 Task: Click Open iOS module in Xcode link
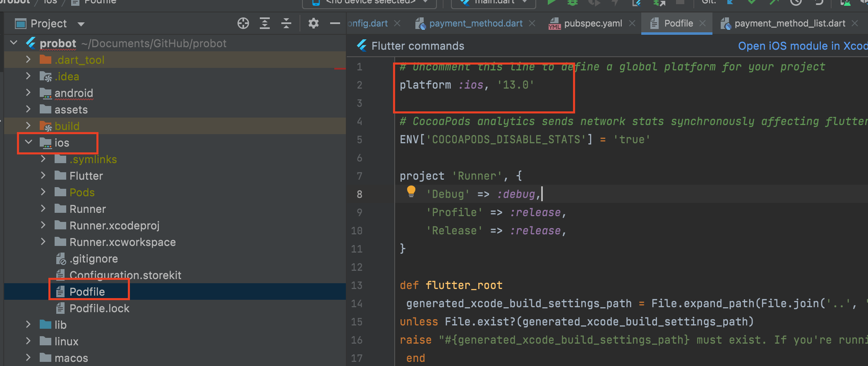pyautogui.click(x=802, y=46)
